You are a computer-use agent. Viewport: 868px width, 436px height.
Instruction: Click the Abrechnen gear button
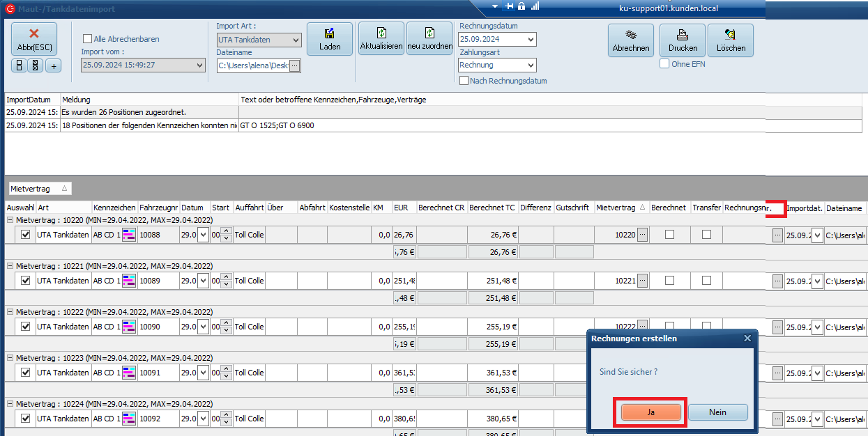click(630, 40)
